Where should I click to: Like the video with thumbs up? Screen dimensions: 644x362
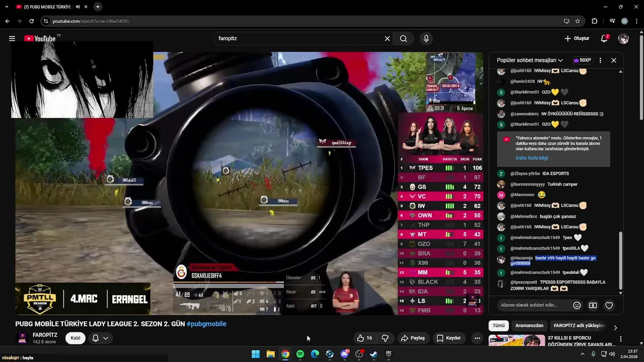(x=365, y=338)
